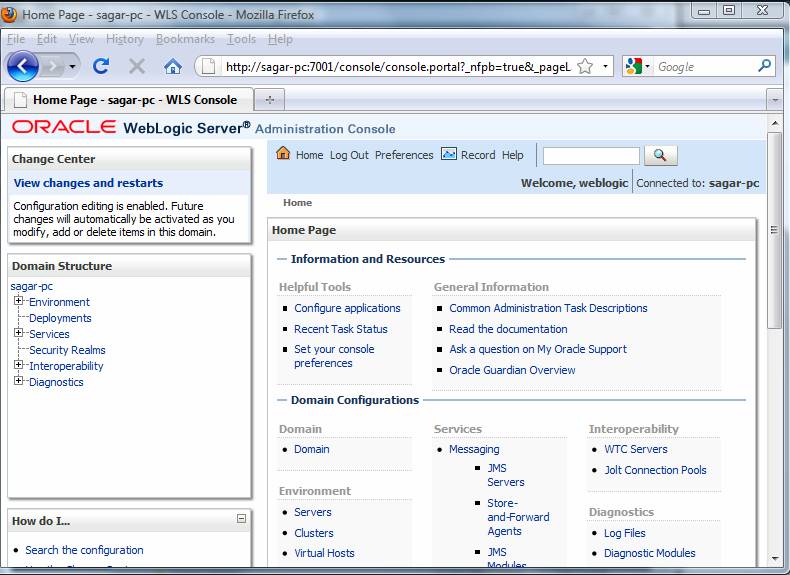The width and height of the screenshot is (790, 575).
Task: Open Recent Task Status link
Action: tap(341, 329)
